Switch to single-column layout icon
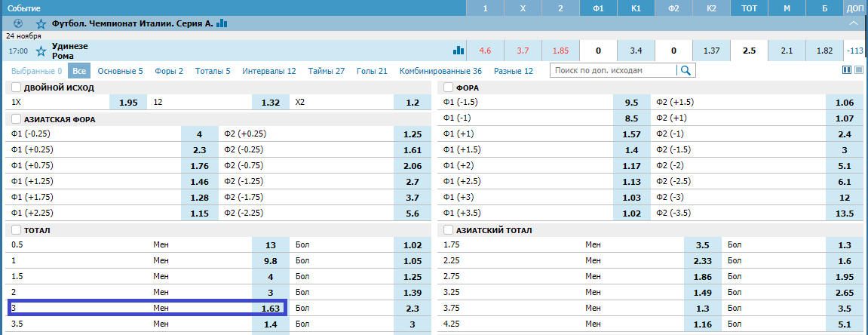Screen dimensions: 868x335 click(x=859, y=69)
